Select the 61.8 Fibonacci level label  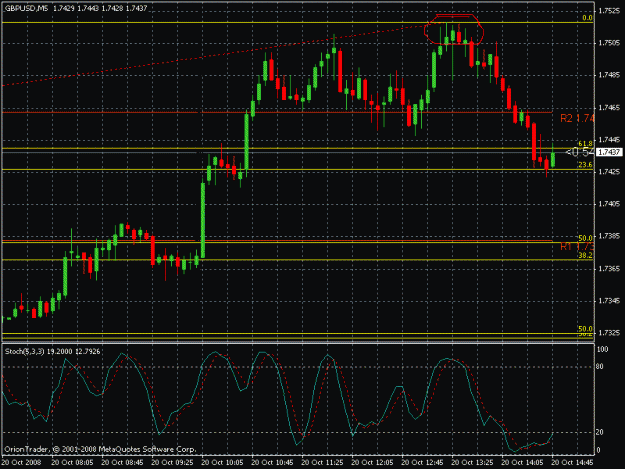(x=585, y=143)
